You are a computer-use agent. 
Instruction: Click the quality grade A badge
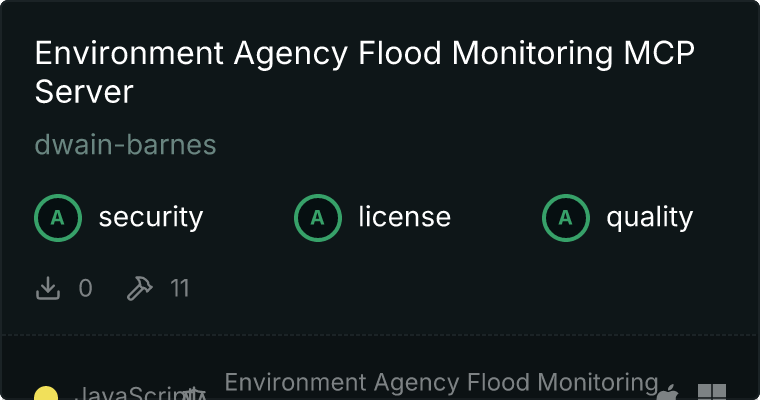click(565, 217)
